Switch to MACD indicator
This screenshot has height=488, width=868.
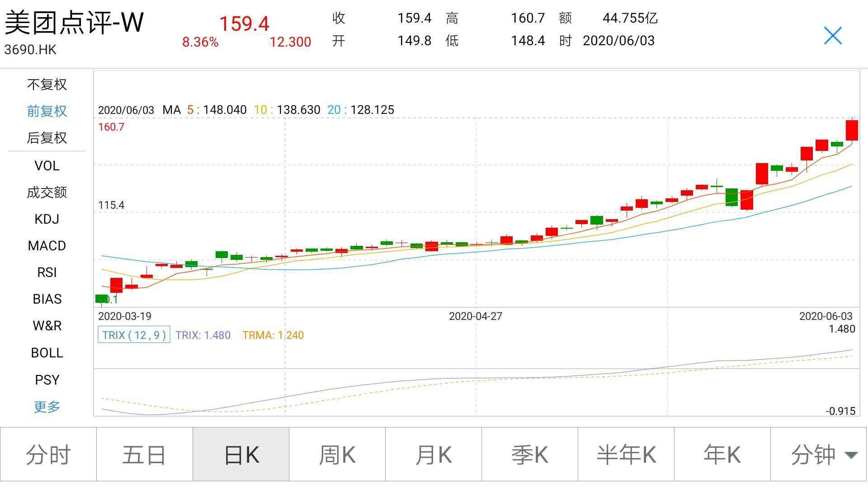click(47, 246)
